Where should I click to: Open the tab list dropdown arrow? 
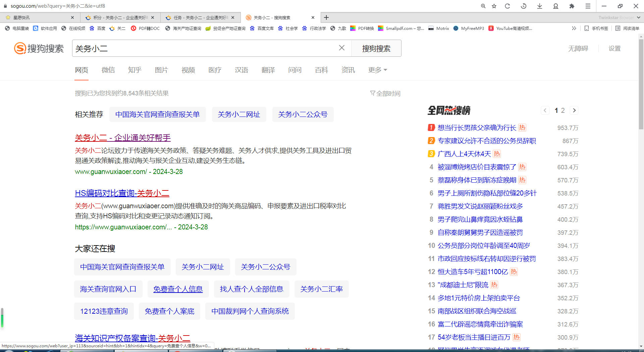[638, 17]
